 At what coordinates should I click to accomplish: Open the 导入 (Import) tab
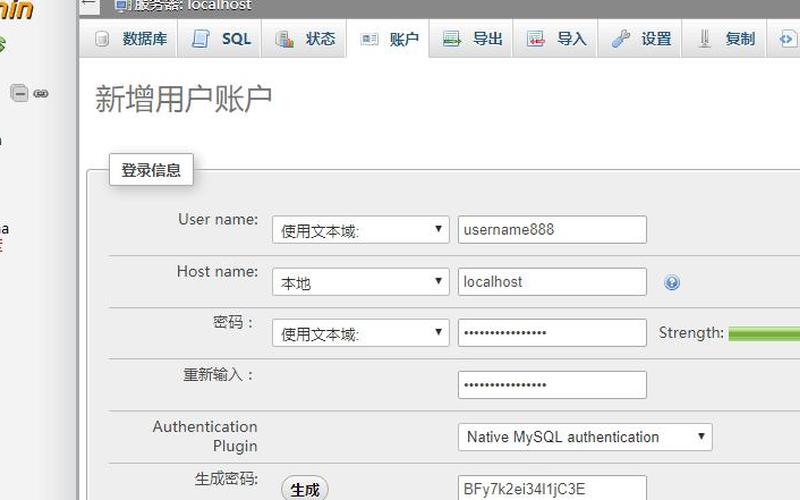pyautogui.click(x=555, y=39)
